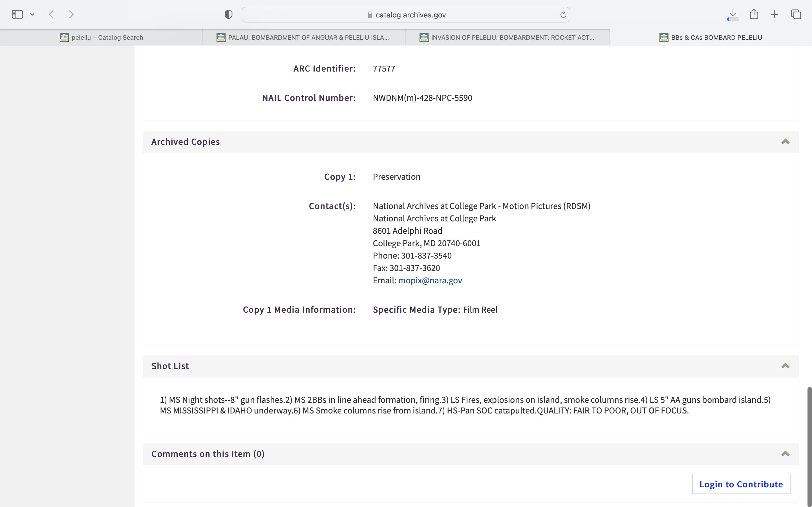Toggle the Safari sidebar icon

point(17,14)
